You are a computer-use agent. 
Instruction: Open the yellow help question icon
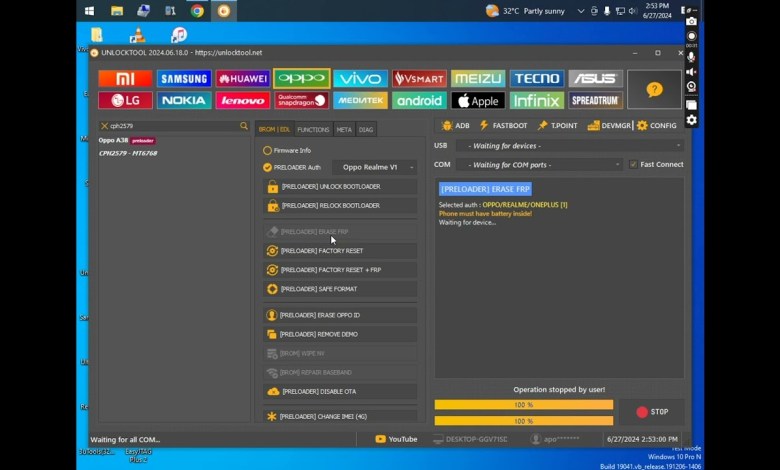[x=654, y=89]
